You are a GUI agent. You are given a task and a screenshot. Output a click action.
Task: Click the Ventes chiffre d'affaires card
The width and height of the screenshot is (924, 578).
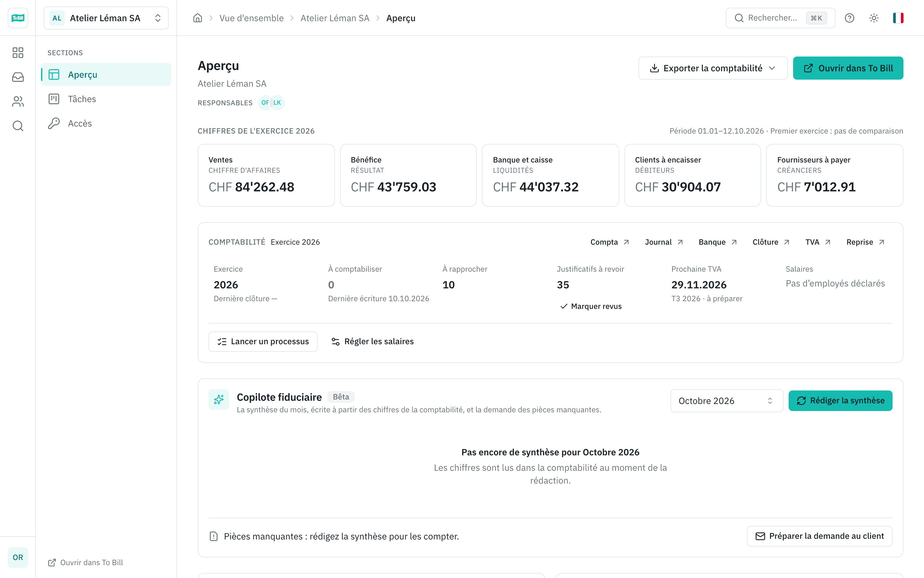point(266,175)
